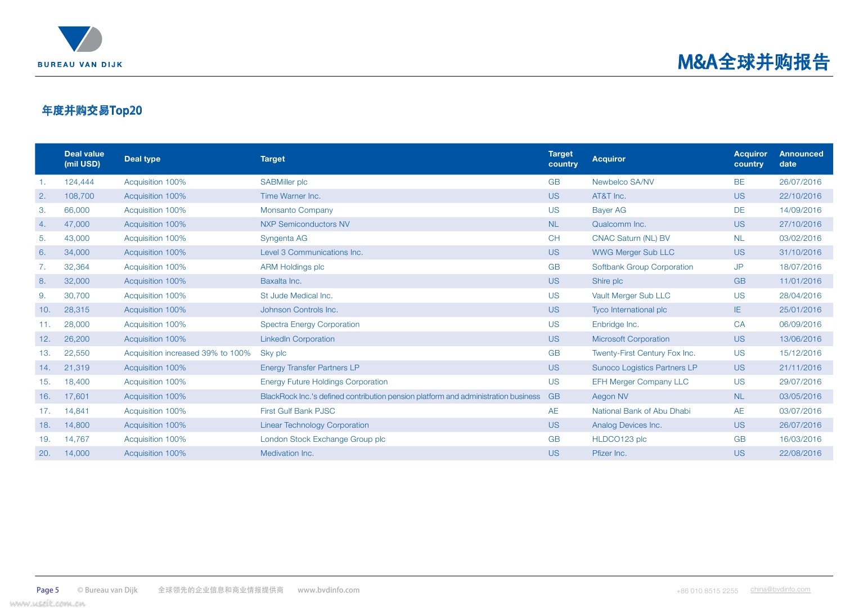This screenshot has height=614, width=868.
Task: Click the Softbank Group Corporation entry
Action: click(x=642, y=267)
